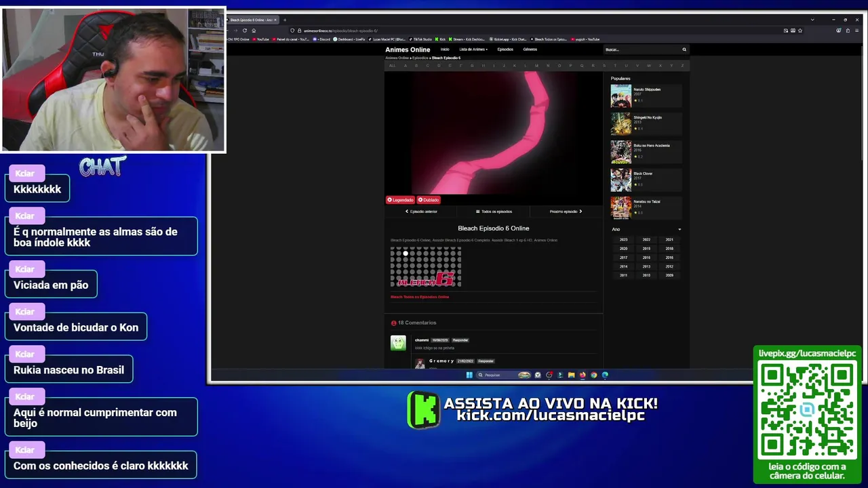Filter by year 2017
The height and width of the screenshot is (488, 868).
(x=623, y=258)
